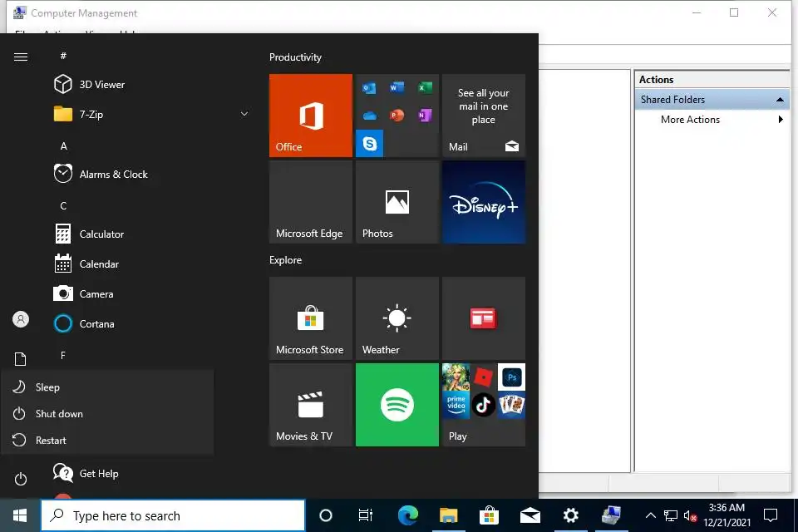The width and height of the screenshot is (798, 532).
Task: Open the taskbar clock and date
Action: 727,515
